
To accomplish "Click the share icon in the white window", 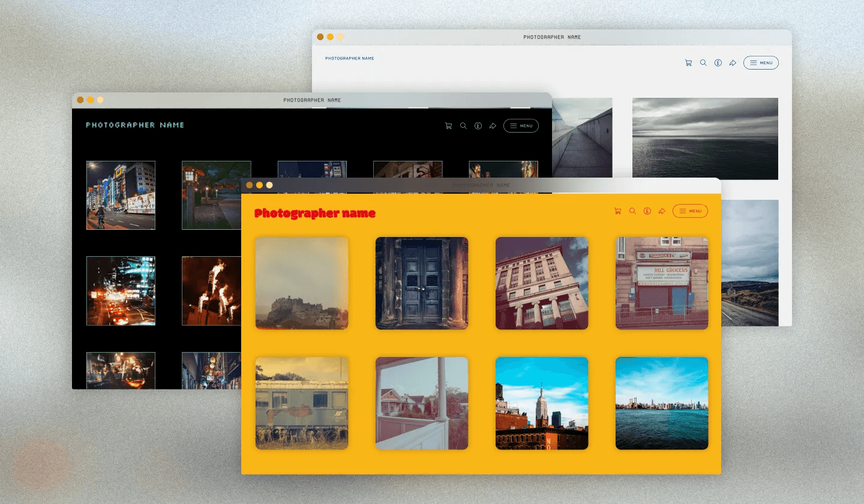I will (733, 63).
